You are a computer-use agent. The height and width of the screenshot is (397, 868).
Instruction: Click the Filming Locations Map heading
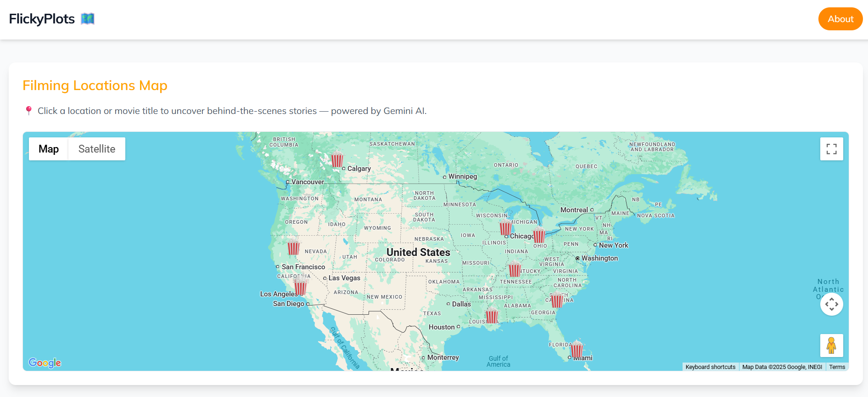coord(95,85)
